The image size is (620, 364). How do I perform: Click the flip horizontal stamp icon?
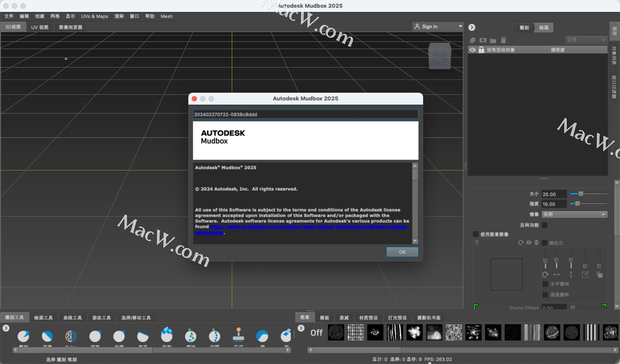[x=529, y=243]
